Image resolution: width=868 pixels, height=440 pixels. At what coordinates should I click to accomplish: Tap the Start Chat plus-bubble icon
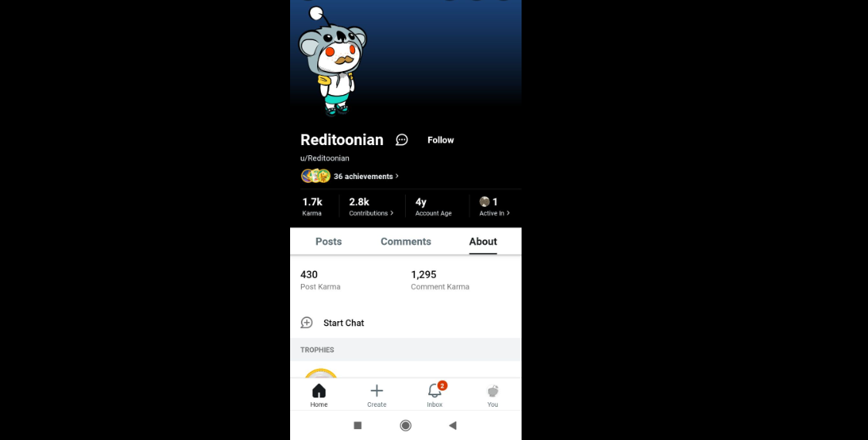(306, 323)
